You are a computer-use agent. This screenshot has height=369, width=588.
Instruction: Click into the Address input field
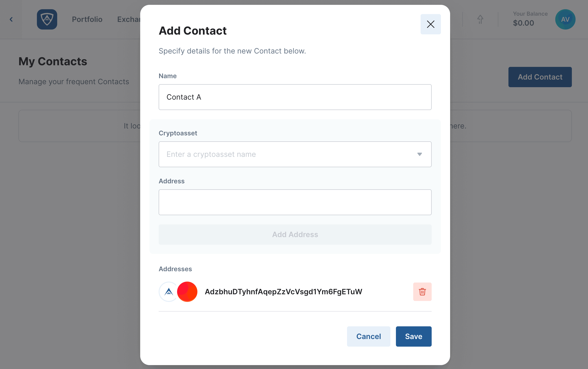coord(295,202)
